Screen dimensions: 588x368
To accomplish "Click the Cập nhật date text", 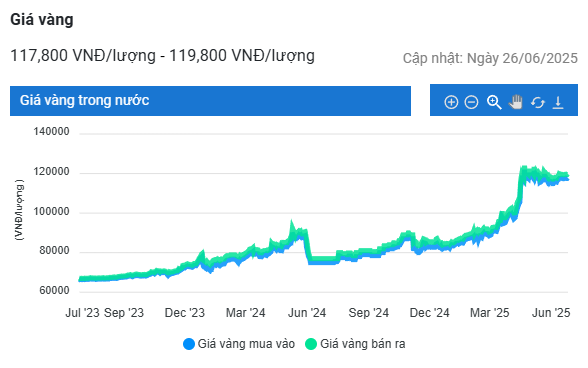I will (490, 59).
